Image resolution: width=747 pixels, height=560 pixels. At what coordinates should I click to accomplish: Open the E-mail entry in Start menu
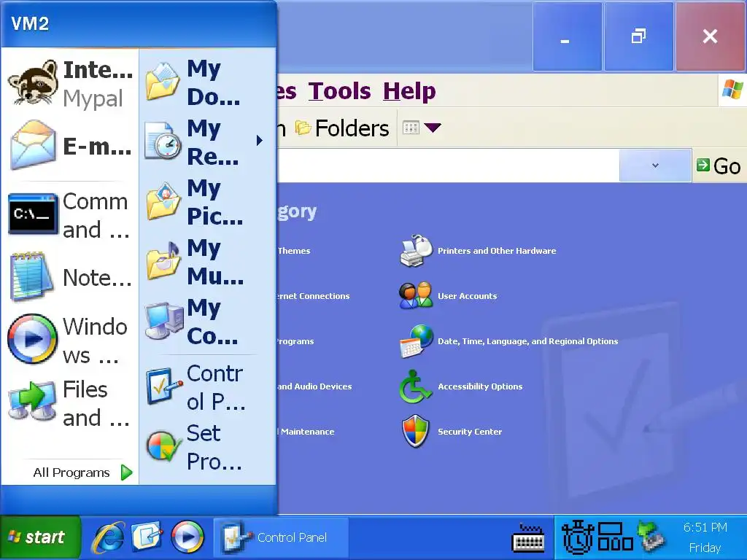[x=70, y=145]
